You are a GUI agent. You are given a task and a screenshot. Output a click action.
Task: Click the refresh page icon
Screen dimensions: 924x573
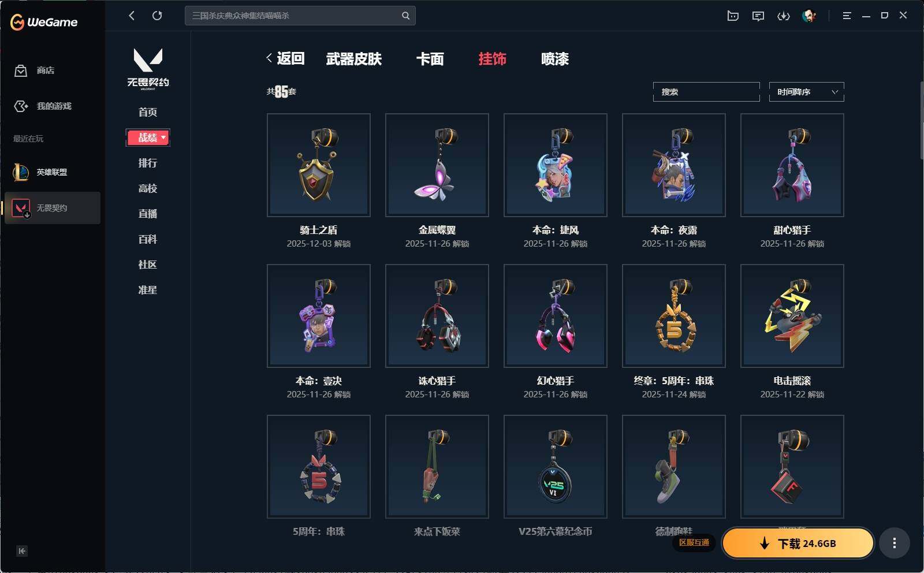point(157,16)
